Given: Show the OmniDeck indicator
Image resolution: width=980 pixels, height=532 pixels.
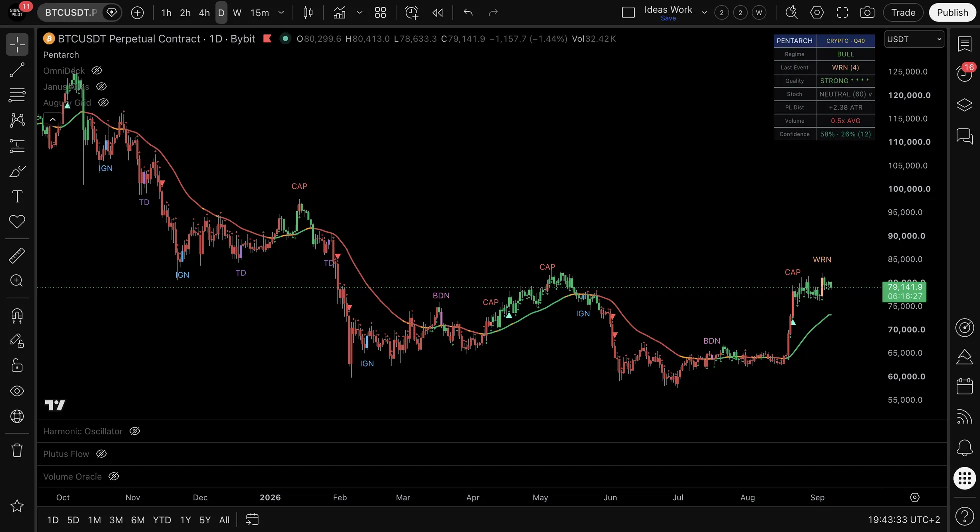Looking at the screenshot, I should tap(97, 70).
